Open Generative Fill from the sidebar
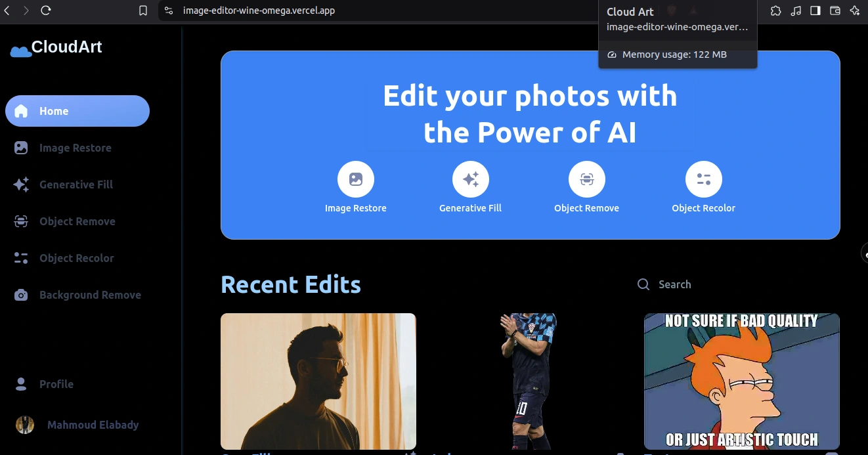 click(76, 184)
